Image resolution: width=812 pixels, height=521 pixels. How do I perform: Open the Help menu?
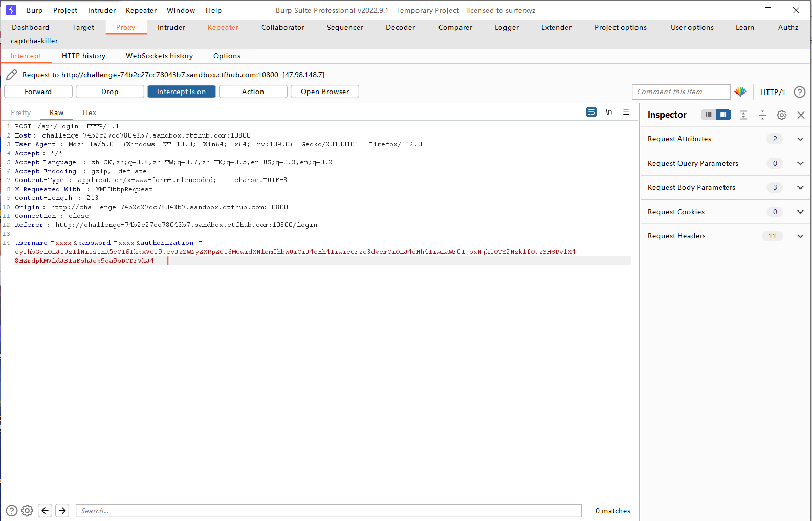coord(214,10)
